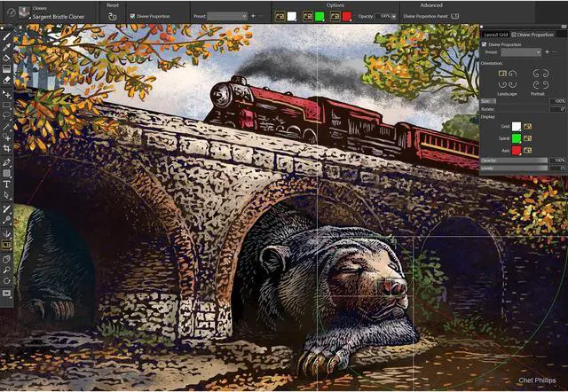This screenshot has height=392, width=568.
Task: Pick the Paint Bucket fill tool
Action: (x=7, y=57)
